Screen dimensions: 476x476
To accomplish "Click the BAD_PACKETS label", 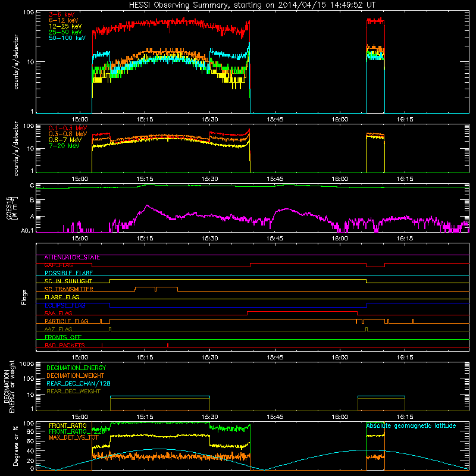I will pos(65,346).
